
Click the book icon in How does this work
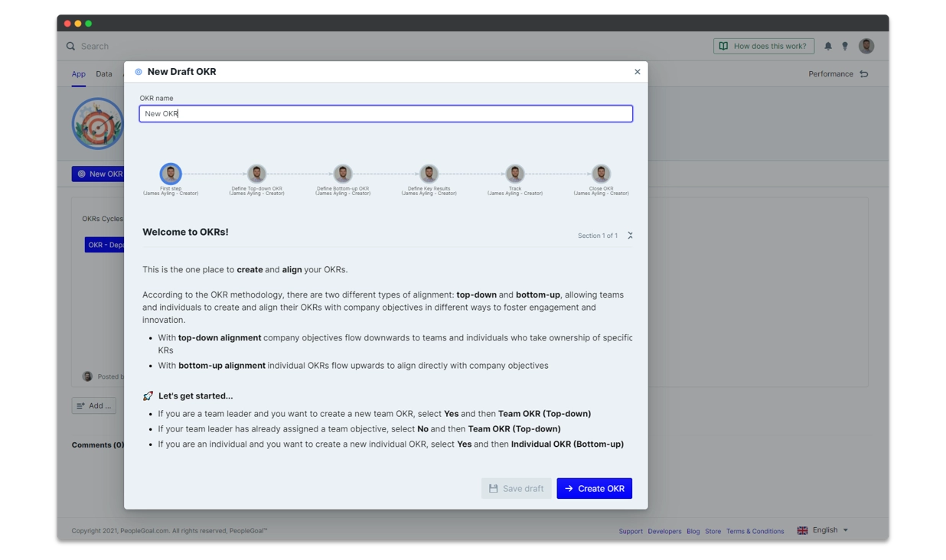click(723, 46)
